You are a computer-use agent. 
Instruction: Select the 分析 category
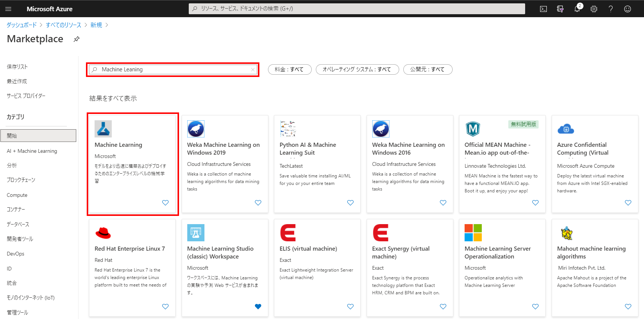coord(12,165)
